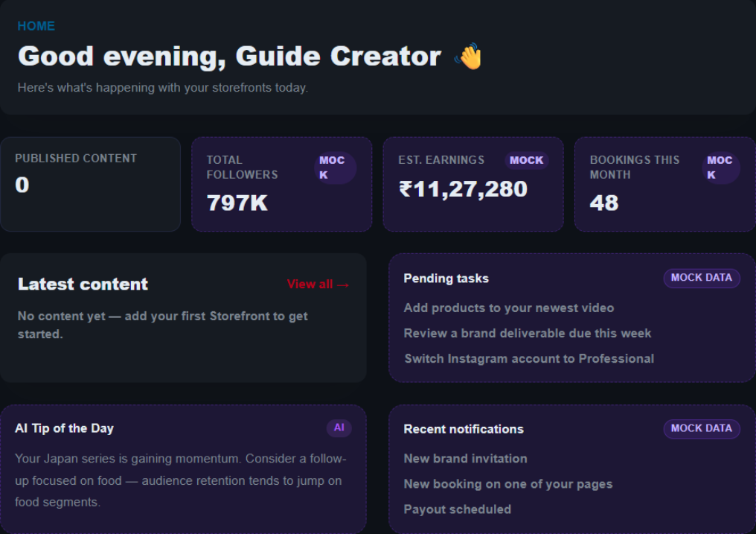The height and width of the screenshot is (534, 756).
Task: Click MOCK badge on Total Followers card
Action: tap(335, 168)
